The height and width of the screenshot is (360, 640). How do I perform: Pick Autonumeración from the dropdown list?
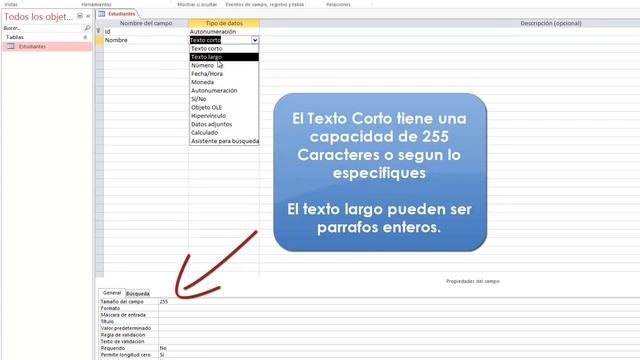coord(224,91)
